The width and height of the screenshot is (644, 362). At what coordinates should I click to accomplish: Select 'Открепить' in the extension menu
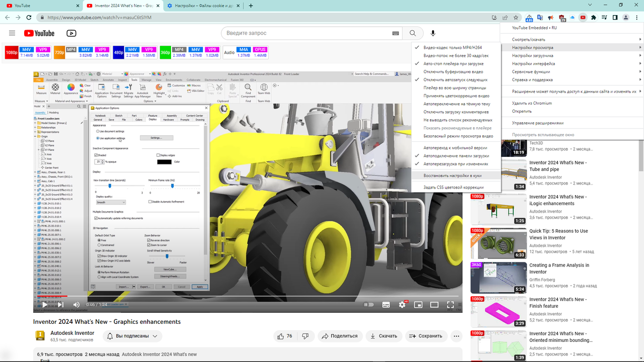point(572,111)
